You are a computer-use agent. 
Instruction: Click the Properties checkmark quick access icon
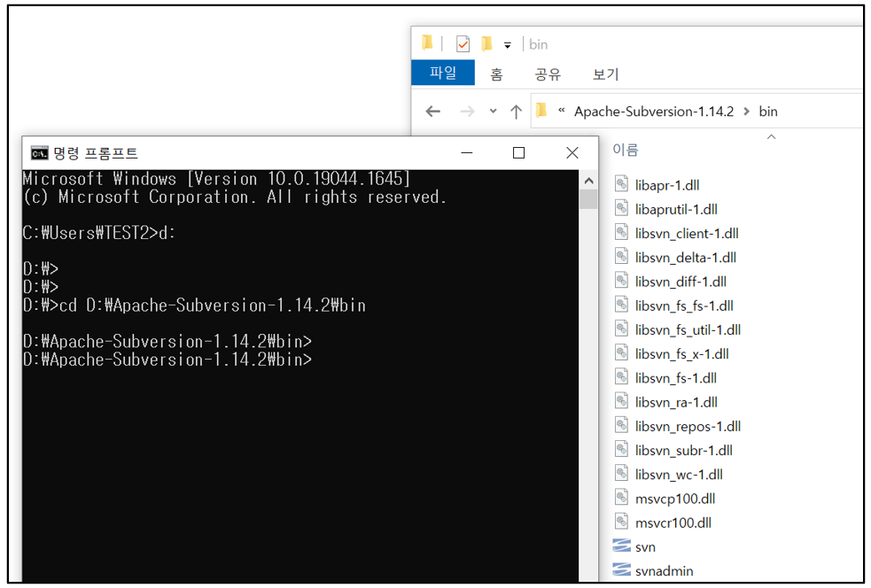[x=463, y=44]
